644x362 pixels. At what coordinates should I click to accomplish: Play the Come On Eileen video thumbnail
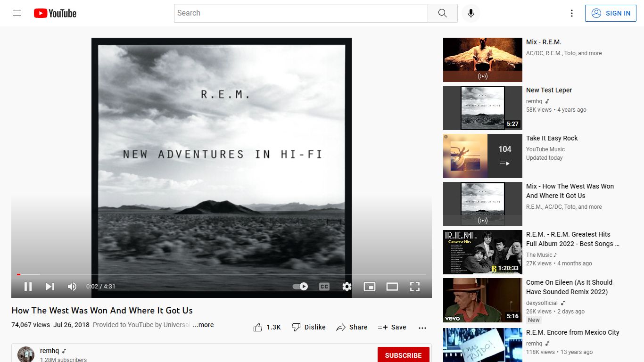tap(483, 300)
